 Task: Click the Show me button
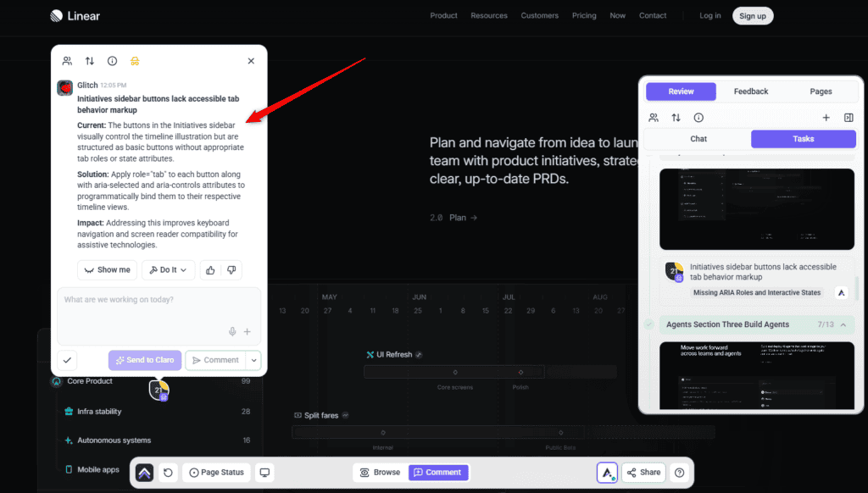108,270
